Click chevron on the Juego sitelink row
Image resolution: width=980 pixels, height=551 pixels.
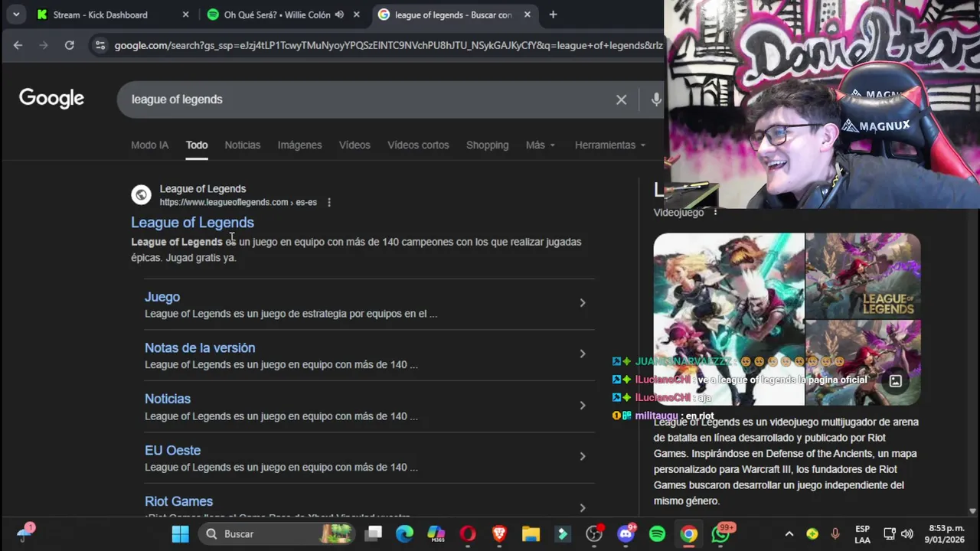[x=583, y=303]
